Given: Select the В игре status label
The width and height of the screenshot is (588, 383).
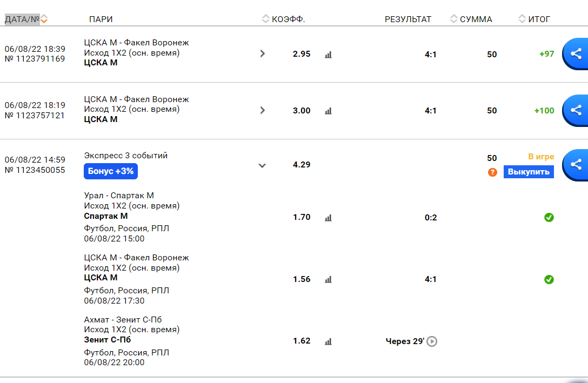Looking at the screenshot, I should [x=541, y=157].
